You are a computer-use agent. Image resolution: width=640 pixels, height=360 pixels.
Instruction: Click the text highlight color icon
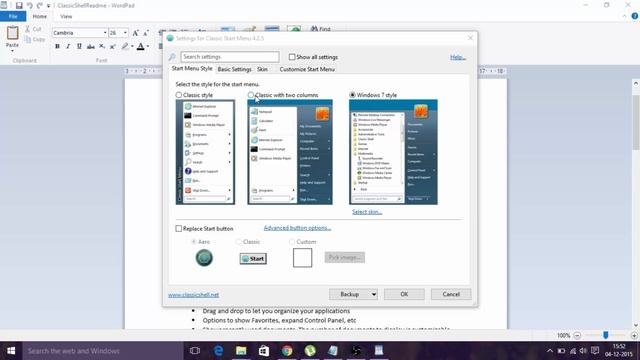pyautogui.click(x=125, y=46)
